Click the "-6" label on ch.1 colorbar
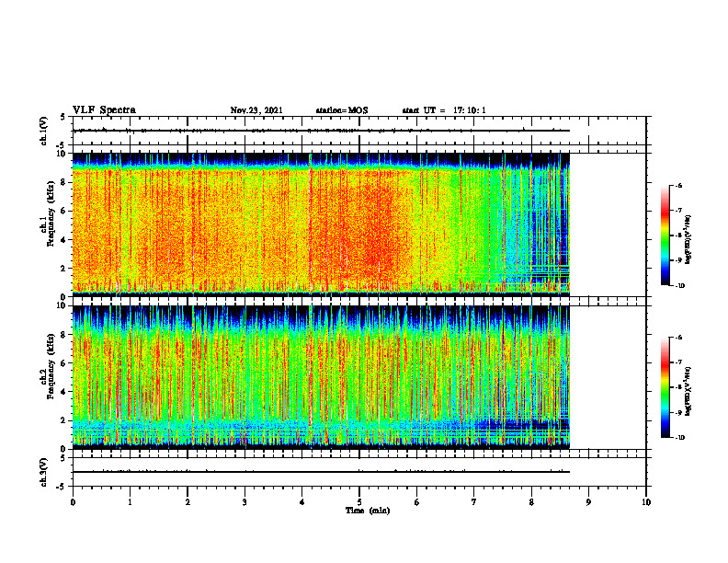This screenshot has width=728, height=563. pyautogui.click(x=678, y=186)
